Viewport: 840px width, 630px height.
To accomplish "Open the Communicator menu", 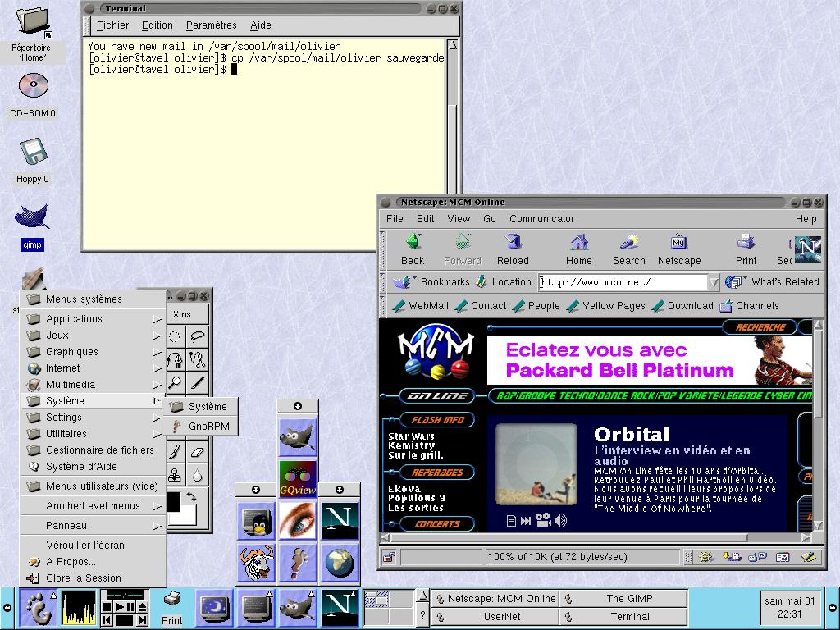I will [541, 218].
